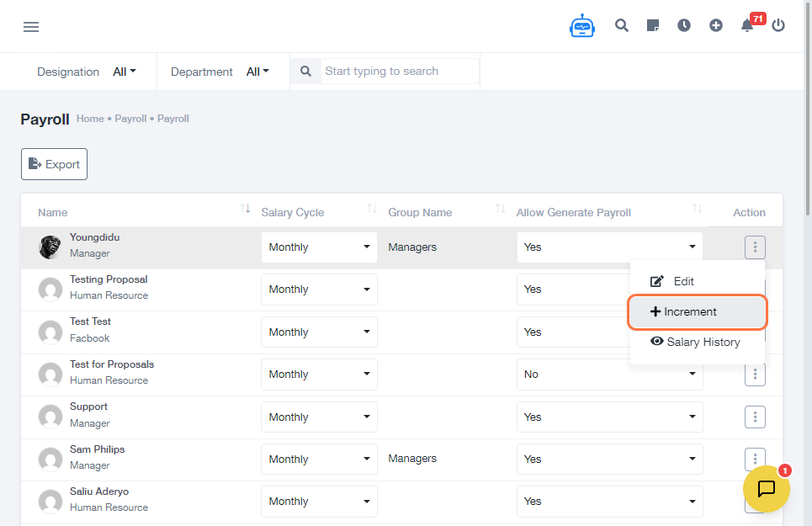Click the Start typing to search field

click(399, 72)
